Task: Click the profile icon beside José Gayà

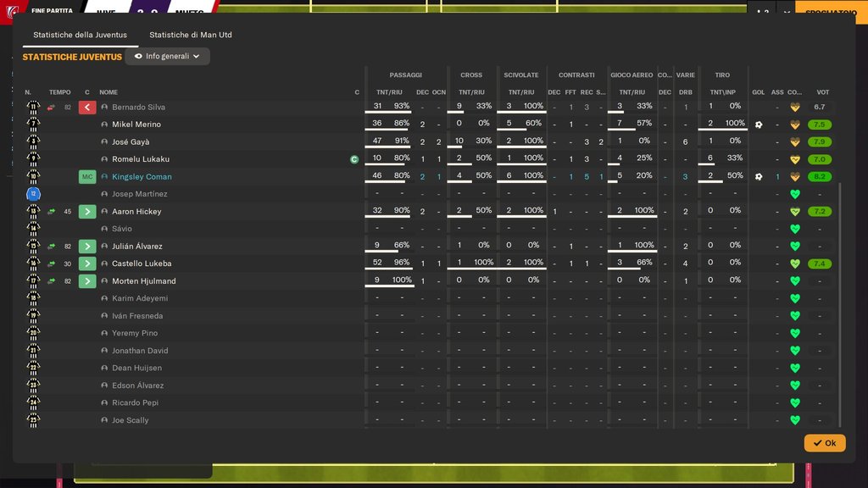Action: coord(104,141)
